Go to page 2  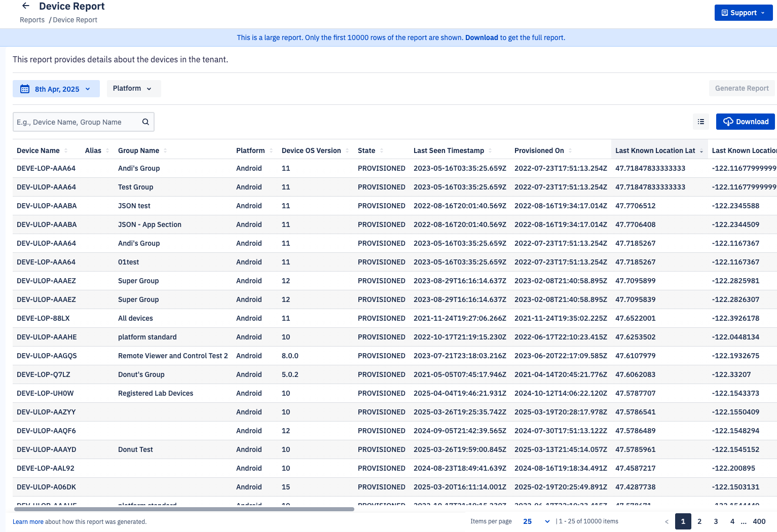(x=699, y=521)
